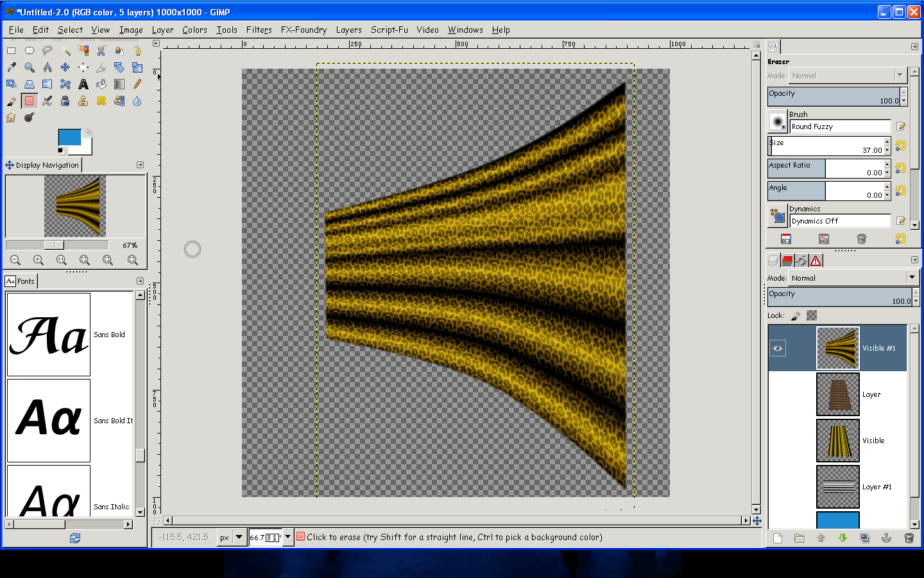924x578 pixels.
Task: Hide the Visible #1 layer
Action: 777,348
